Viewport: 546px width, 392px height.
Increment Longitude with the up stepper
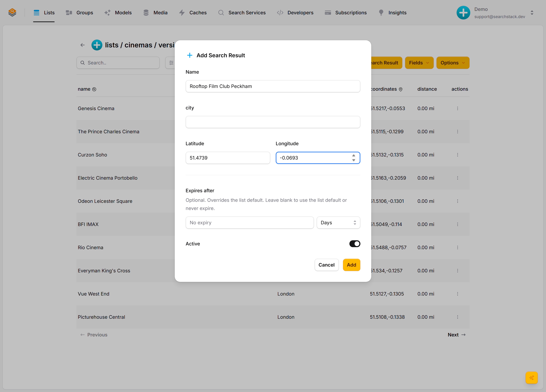click(x=354, y=156)
